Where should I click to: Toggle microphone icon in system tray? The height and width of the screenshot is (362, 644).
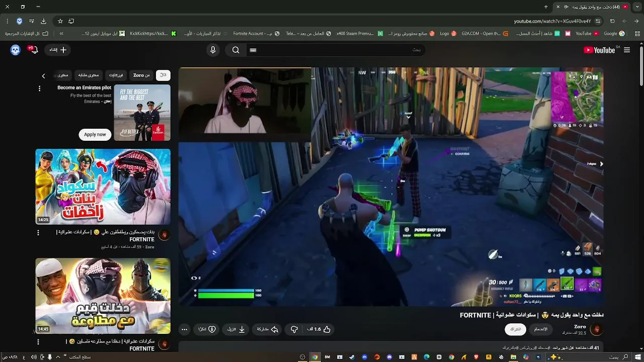point(50,357)
